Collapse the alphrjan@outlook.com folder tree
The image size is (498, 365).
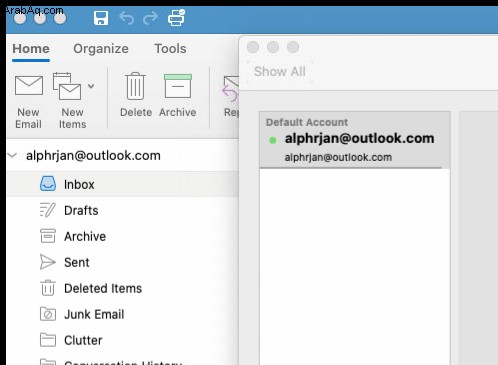[x=12, y=155]
